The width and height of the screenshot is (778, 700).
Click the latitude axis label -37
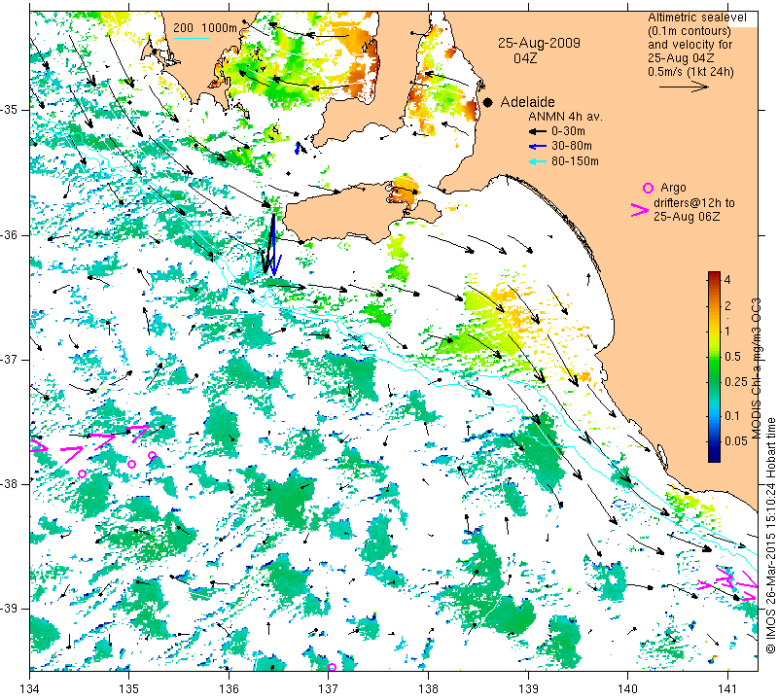(x=10, y=359)
